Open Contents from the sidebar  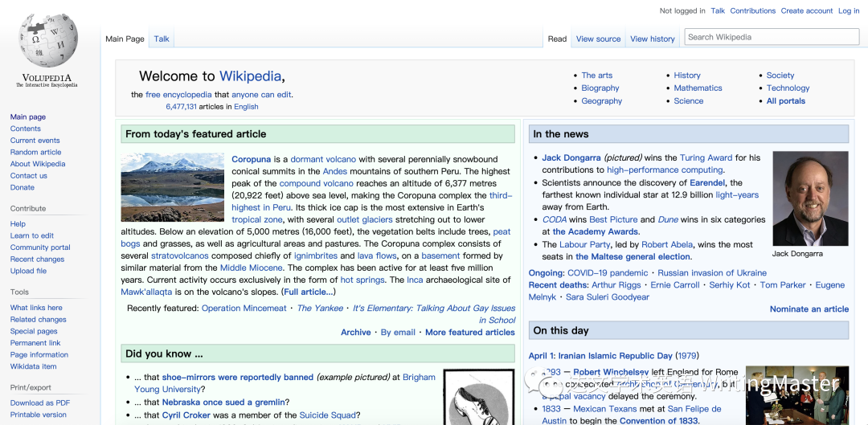26,129
